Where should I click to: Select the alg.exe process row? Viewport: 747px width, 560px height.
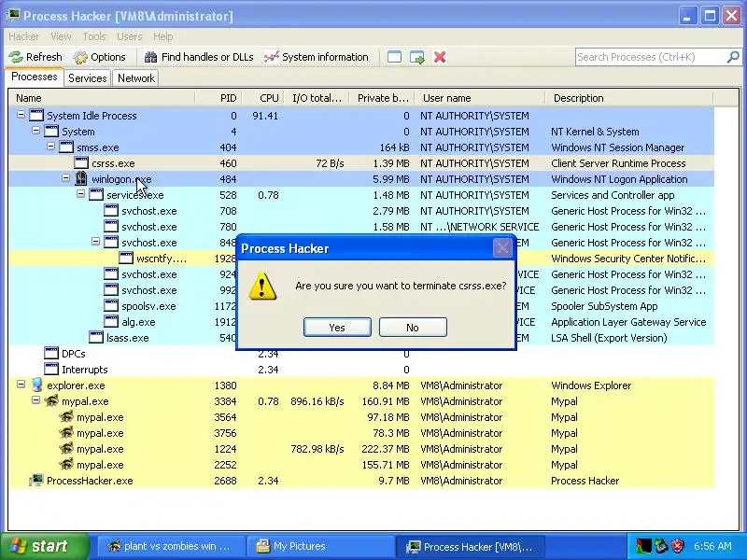[x=361, y=322]
